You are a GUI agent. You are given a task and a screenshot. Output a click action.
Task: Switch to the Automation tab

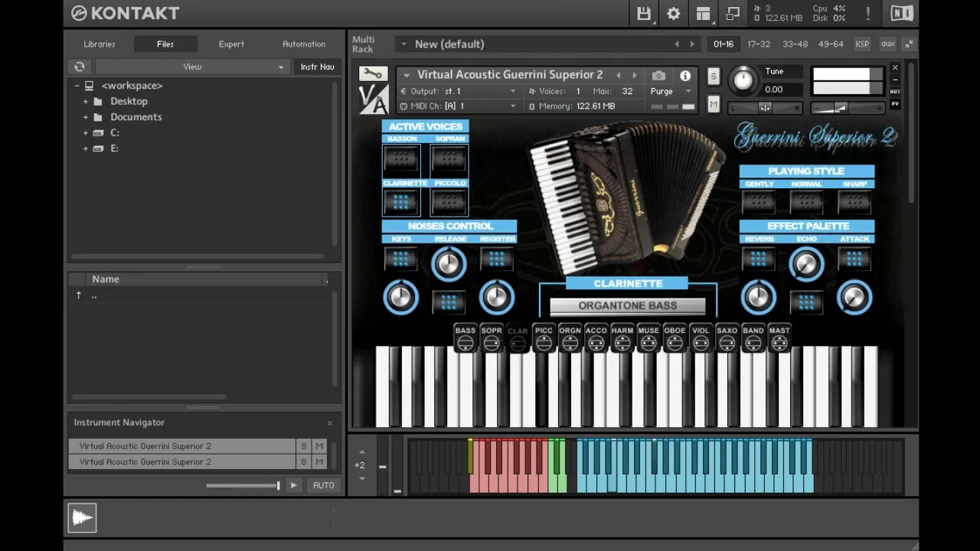(304, 44)
